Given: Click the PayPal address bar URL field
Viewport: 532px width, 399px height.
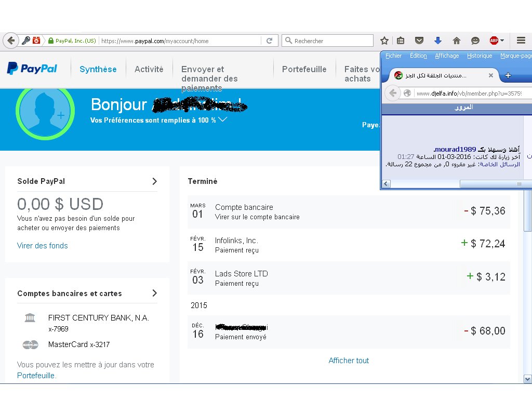Looking at the screenshot, I should pos(180,41).
